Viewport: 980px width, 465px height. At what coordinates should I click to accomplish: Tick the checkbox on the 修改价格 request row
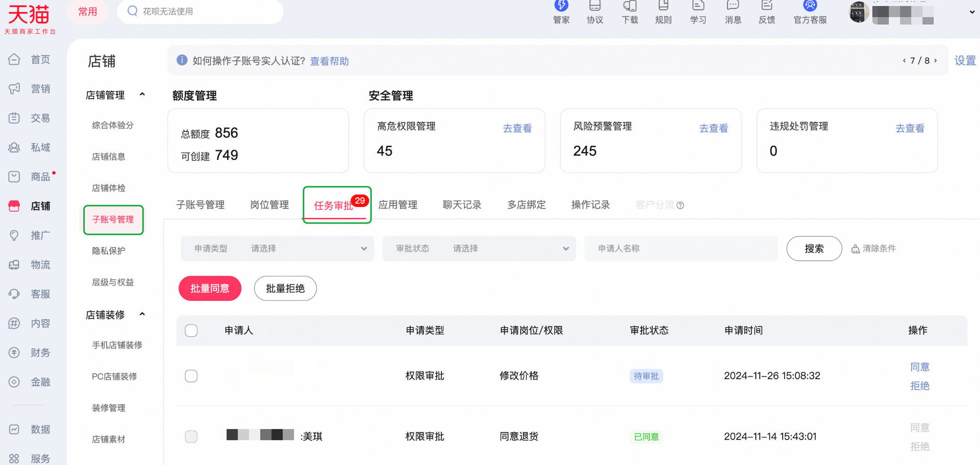(191, 376)
